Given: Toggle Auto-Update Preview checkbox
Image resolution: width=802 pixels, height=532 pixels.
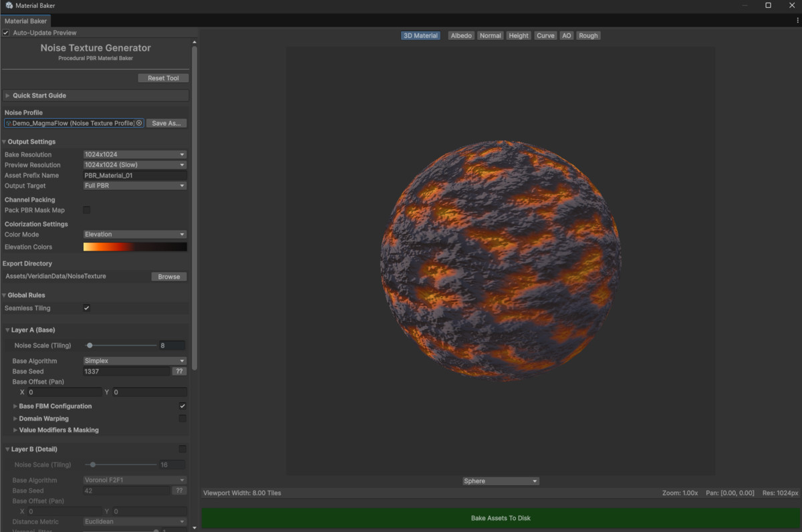Looking at the screenshot, I should coord(6,33).
